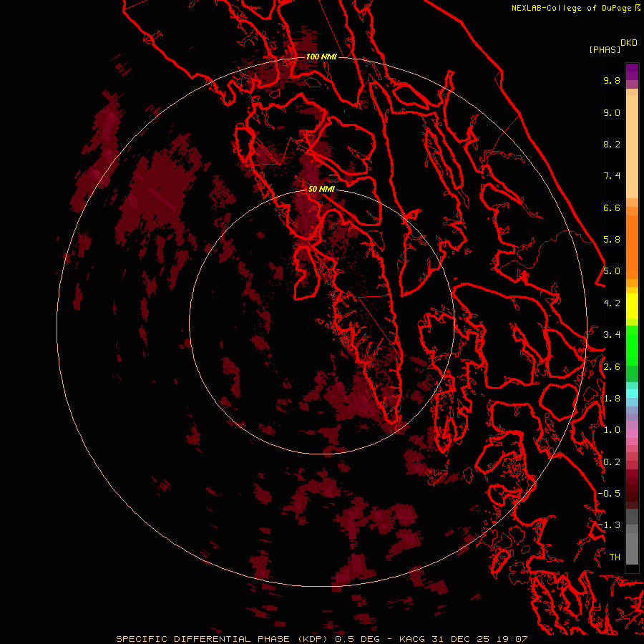Click the 9.0 value on the color scale

tap(612, 112)
